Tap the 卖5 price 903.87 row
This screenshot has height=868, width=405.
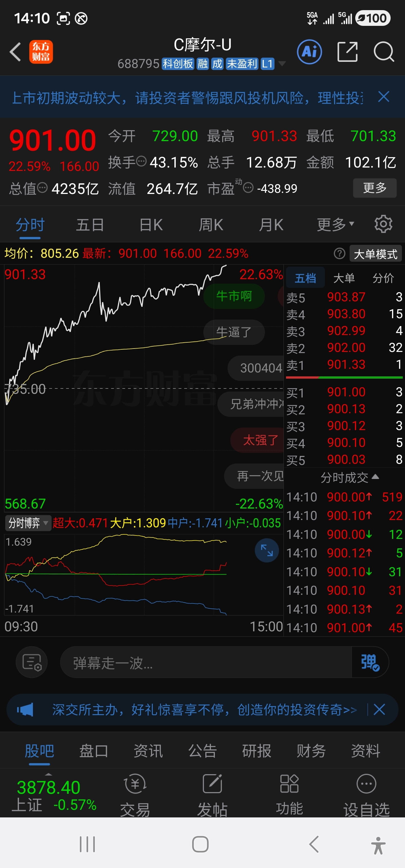(x=344, y=297)
